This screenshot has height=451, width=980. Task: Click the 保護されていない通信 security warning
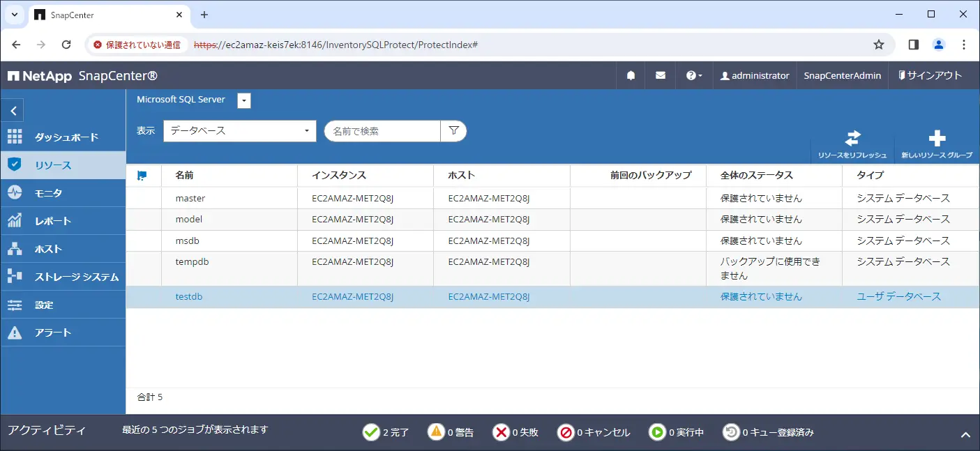tap(137, 45)
